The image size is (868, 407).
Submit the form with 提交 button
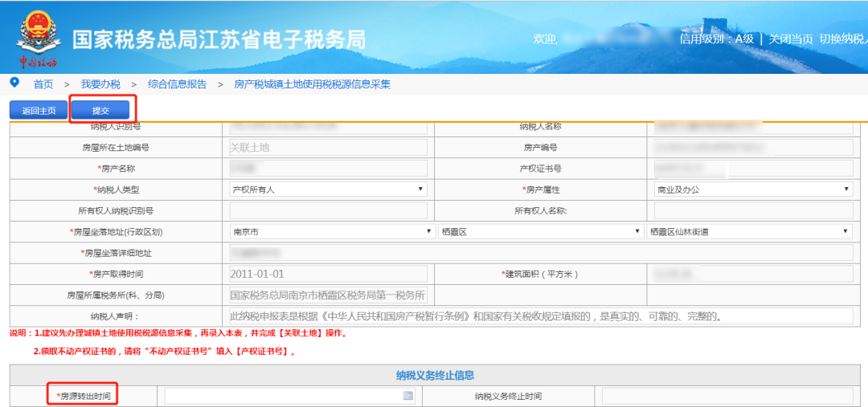[100, 111]
